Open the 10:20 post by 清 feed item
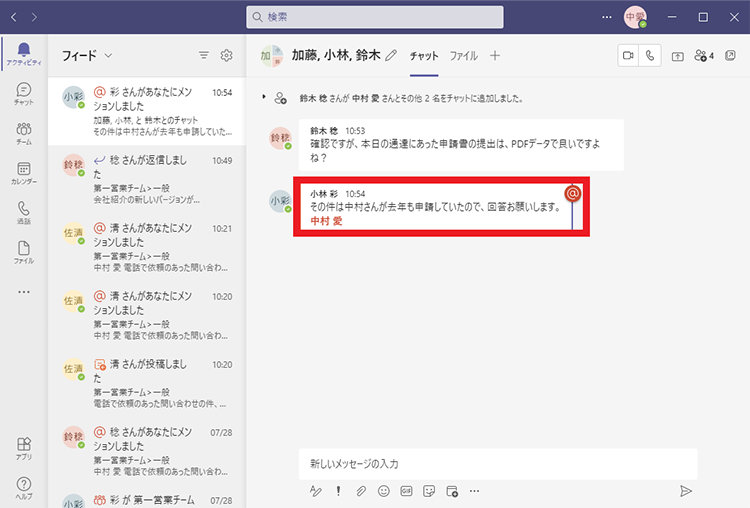This screenshot has height=508, width=750. [147, 383]
